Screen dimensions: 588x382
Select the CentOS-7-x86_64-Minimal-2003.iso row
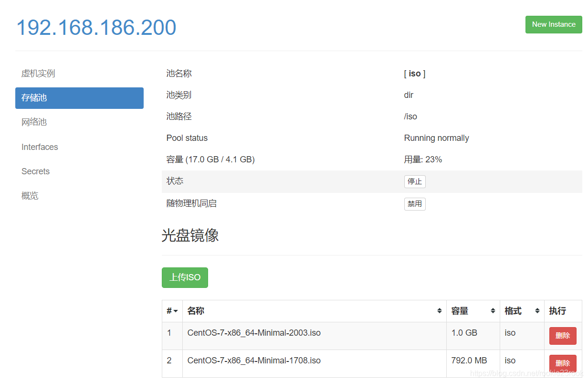tap(253, 333)
